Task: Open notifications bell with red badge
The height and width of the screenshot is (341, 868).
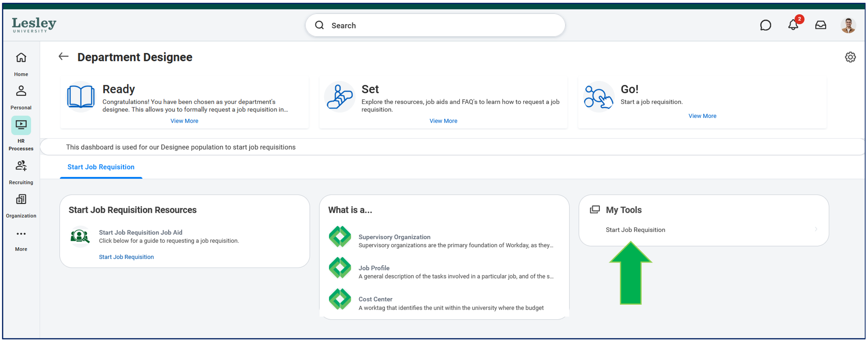Action: (x=794, y=25)
